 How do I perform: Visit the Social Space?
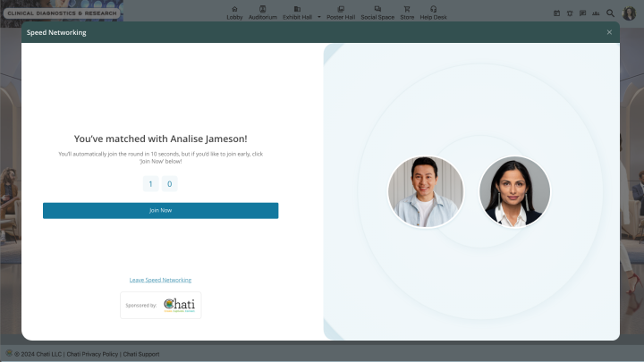[x=377, y=13]
